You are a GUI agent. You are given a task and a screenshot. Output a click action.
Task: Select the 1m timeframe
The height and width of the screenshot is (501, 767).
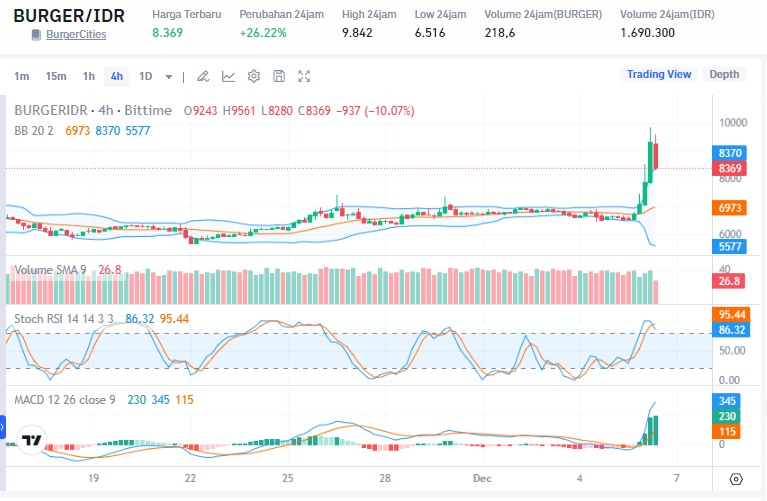(x=22, y=76)
